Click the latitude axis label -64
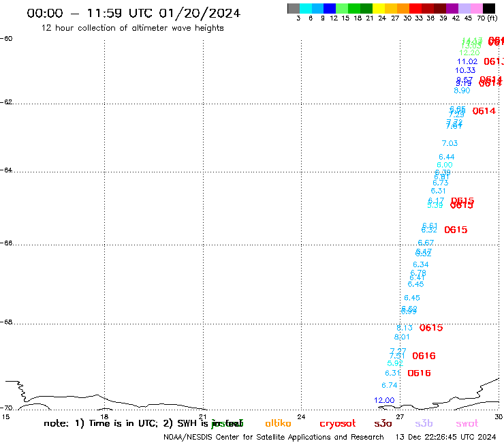Image resolution: width=504 pixels, height=443 pixels. 6,170
